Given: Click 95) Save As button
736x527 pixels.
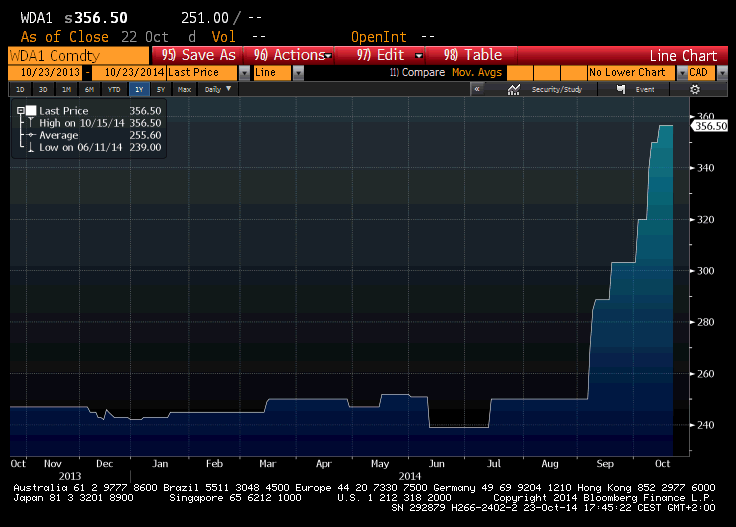Looking at the screenshot, I should click(198, 55).
